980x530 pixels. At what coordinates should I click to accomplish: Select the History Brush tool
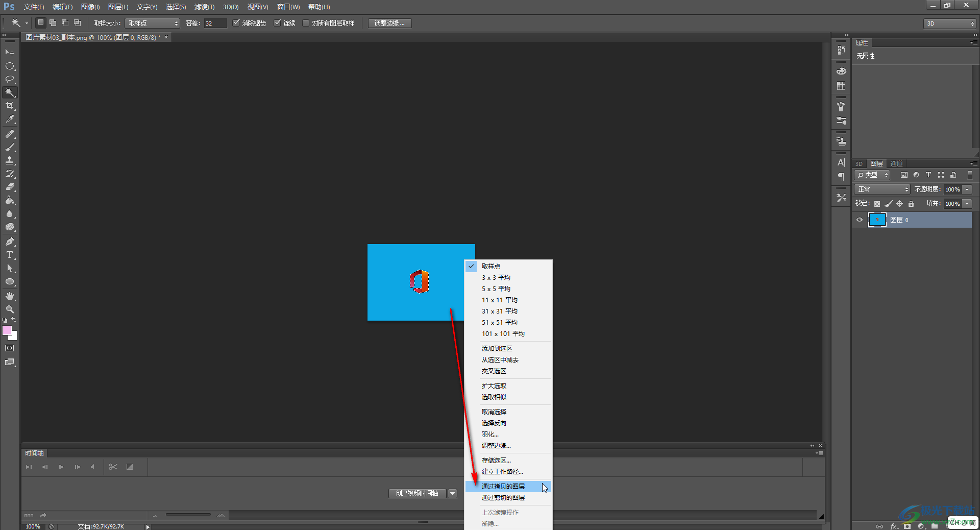coord(10,174)
